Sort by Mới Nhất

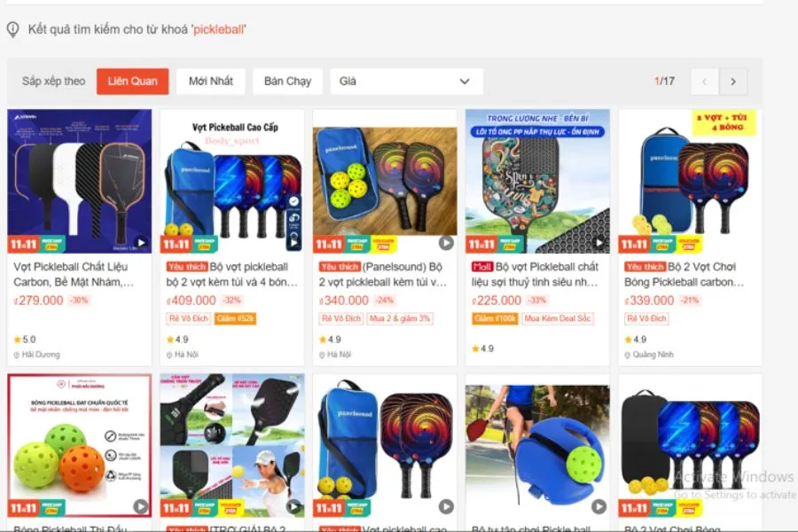click(x=211, y=82)
